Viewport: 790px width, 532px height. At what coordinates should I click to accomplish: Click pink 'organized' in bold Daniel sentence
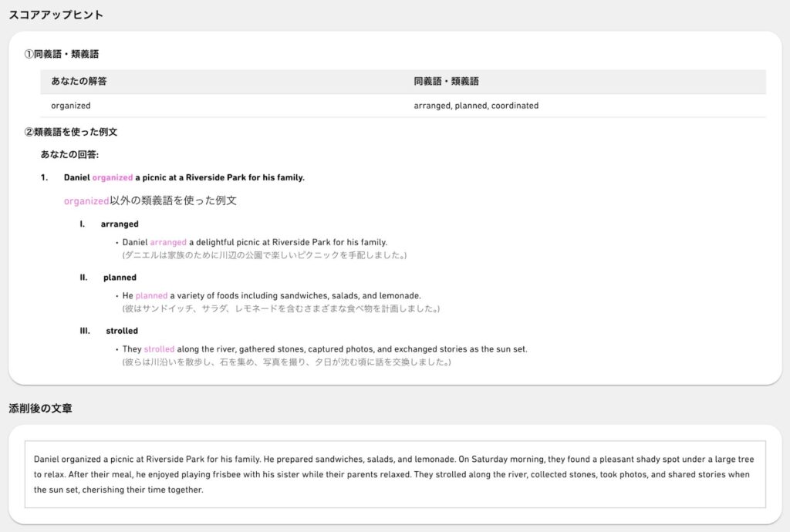[x=113, y=177]
